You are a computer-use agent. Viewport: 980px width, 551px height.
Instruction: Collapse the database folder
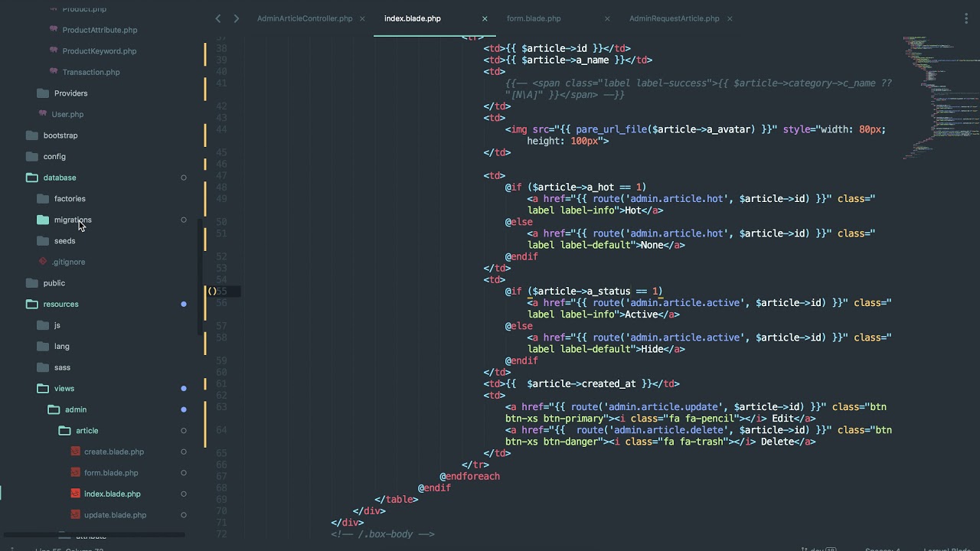pos(60,178)
